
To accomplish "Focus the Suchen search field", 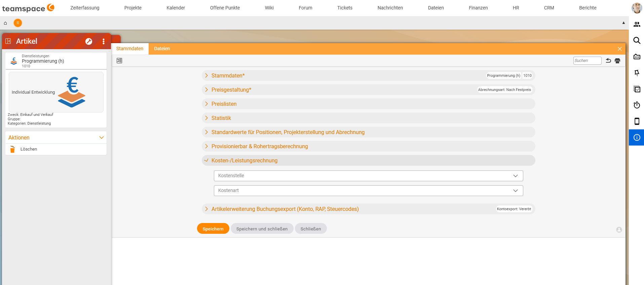I will point(587,61).
